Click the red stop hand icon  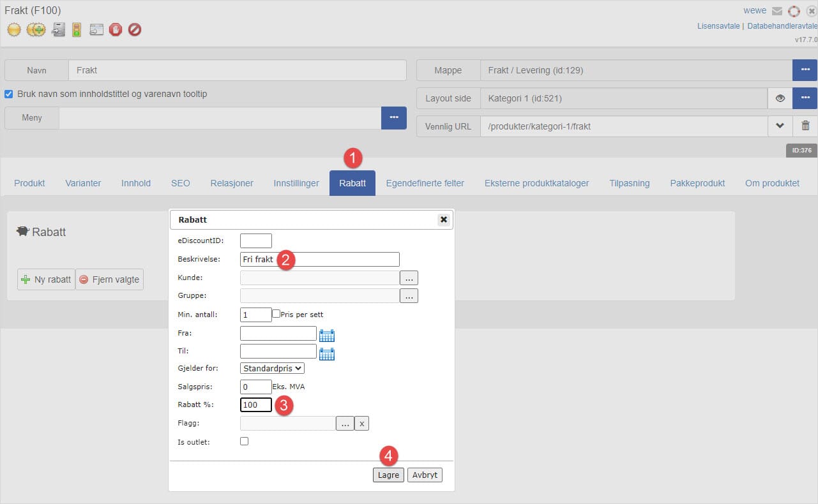[x=115, y=29]
